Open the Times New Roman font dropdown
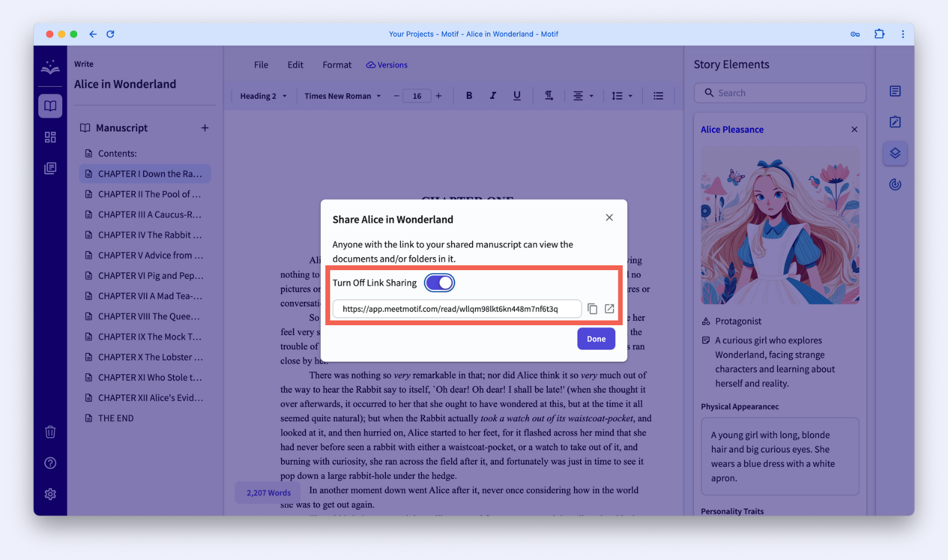 [343, 96]
